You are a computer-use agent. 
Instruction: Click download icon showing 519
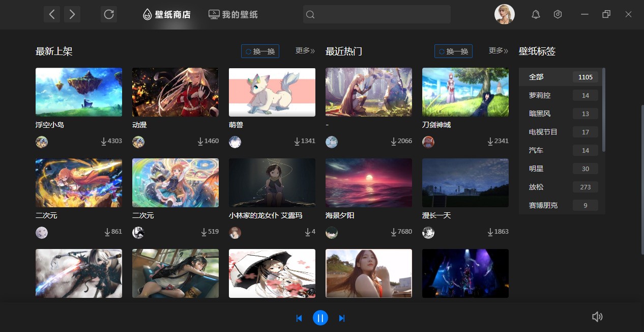tap(204, 232)
